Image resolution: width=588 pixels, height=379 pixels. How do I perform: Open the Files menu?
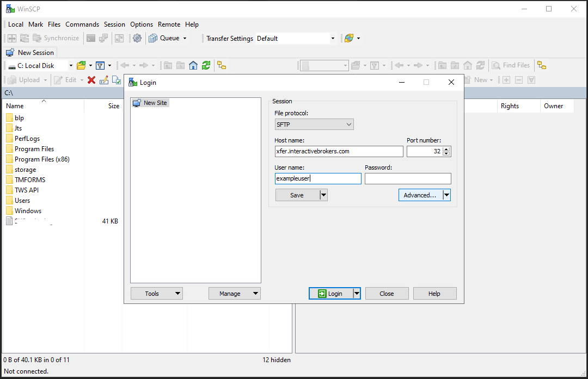pos(54,24)
